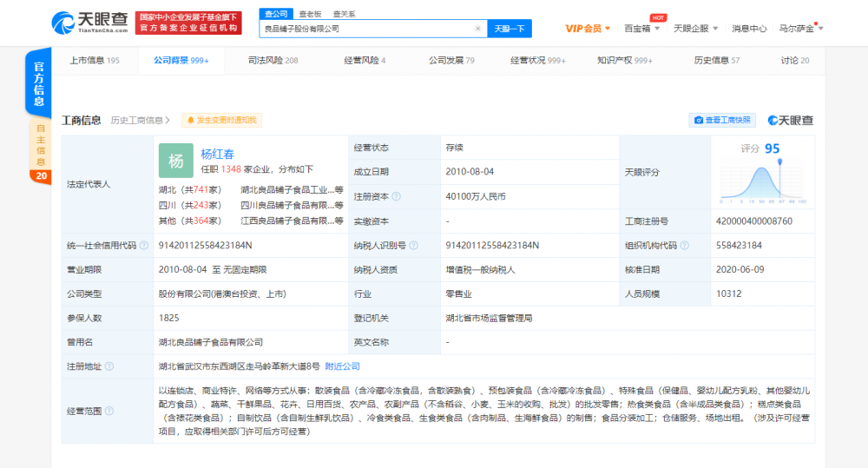868x468 pixels.
Task: Switch to the 经营状况 tab
Action: click(538, 61)
